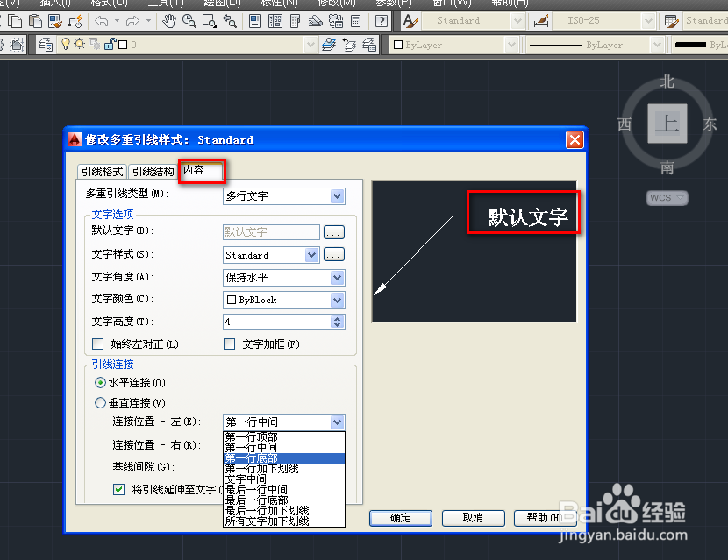Open the QuickCalc calculator icon
The image size is (728, 560).
[x=355, y=21]
